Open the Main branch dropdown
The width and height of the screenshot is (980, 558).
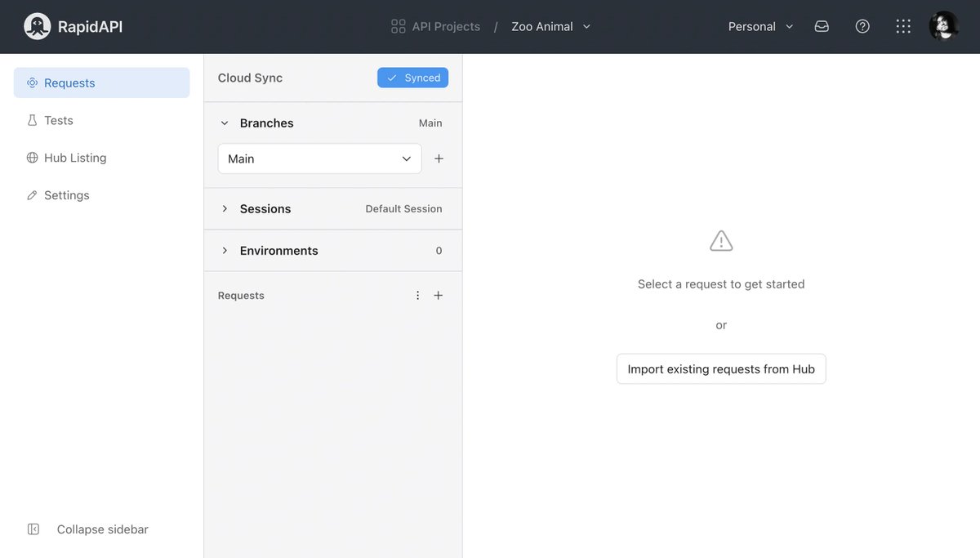pos(318,158)
